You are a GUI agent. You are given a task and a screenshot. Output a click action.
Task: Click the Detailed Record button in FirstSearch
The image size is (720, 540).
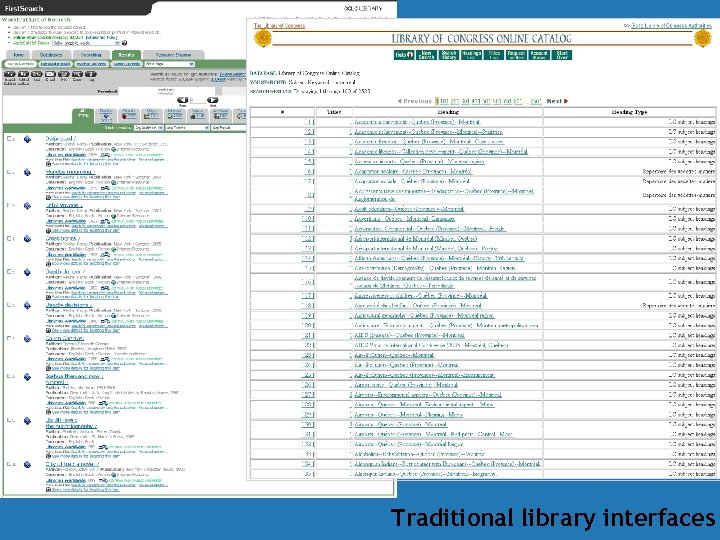point(55,64)
